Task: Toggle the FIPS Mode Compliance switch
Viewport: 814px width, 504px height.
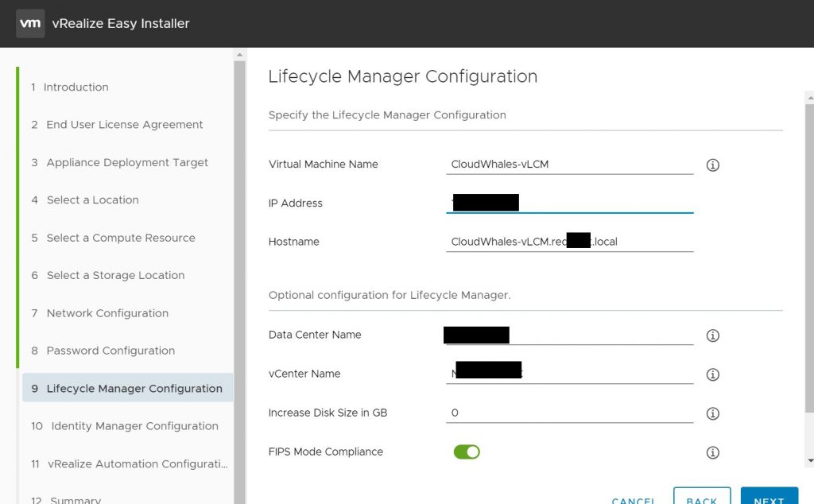Action: tap(467, 452)
